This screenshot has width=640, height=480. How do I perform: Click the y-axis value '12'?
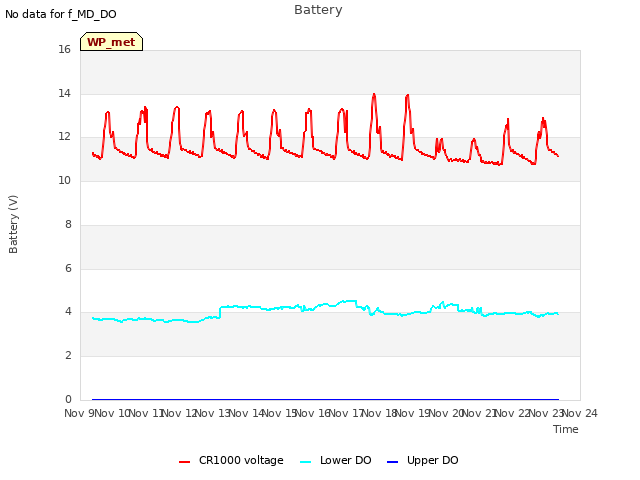(x=64, y=137)
